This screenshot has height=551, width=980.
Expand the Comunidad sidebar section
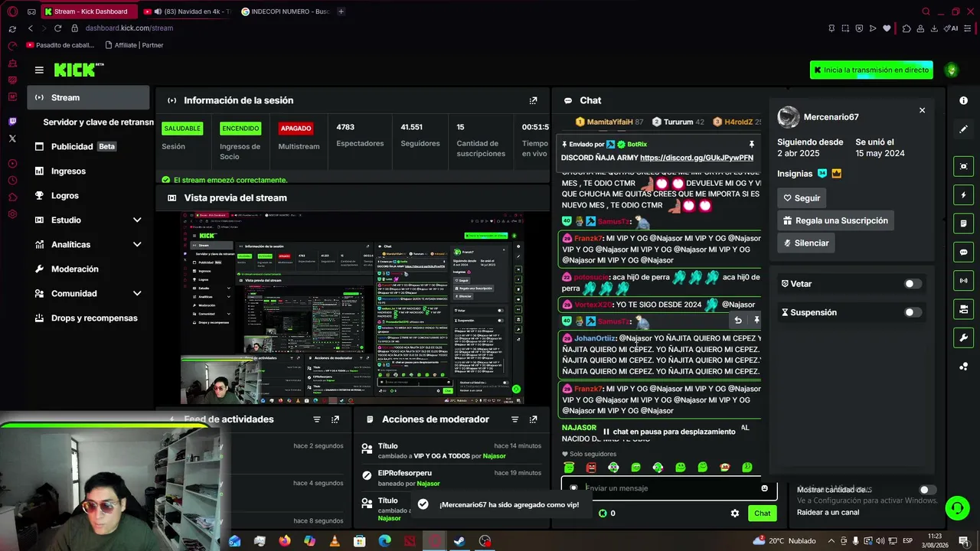[x=137, y=294]
